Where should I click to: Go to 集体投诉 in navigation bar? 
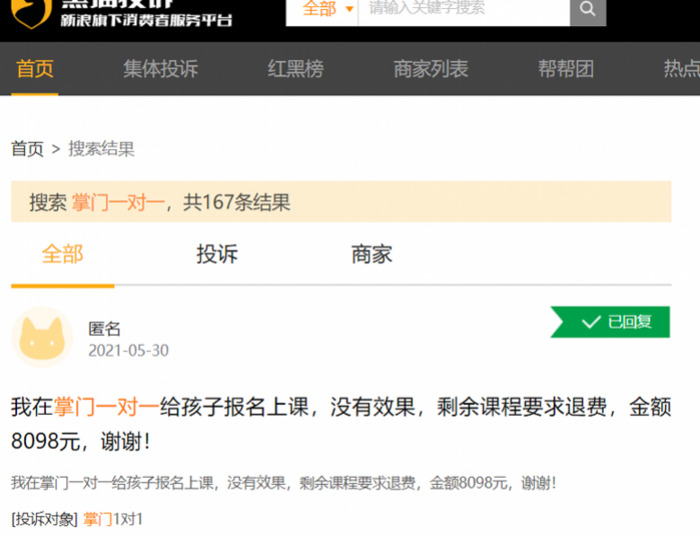pos(161,69)
